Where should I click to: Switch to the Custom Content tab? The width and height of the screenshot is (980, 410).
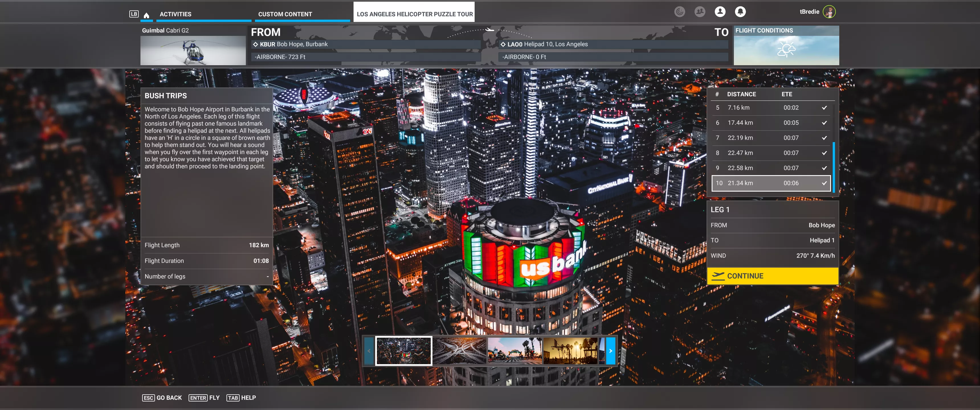click(x=285, y=14)
